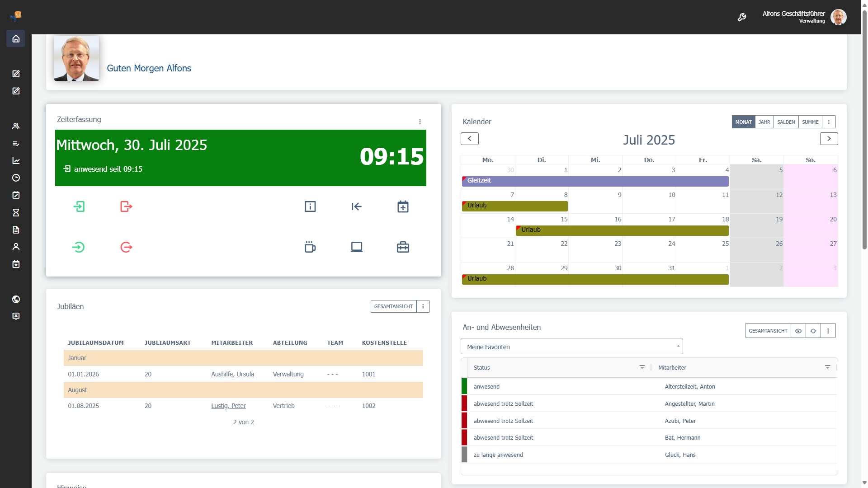Switch calendar to the JAHR tab

click(764, 122)
